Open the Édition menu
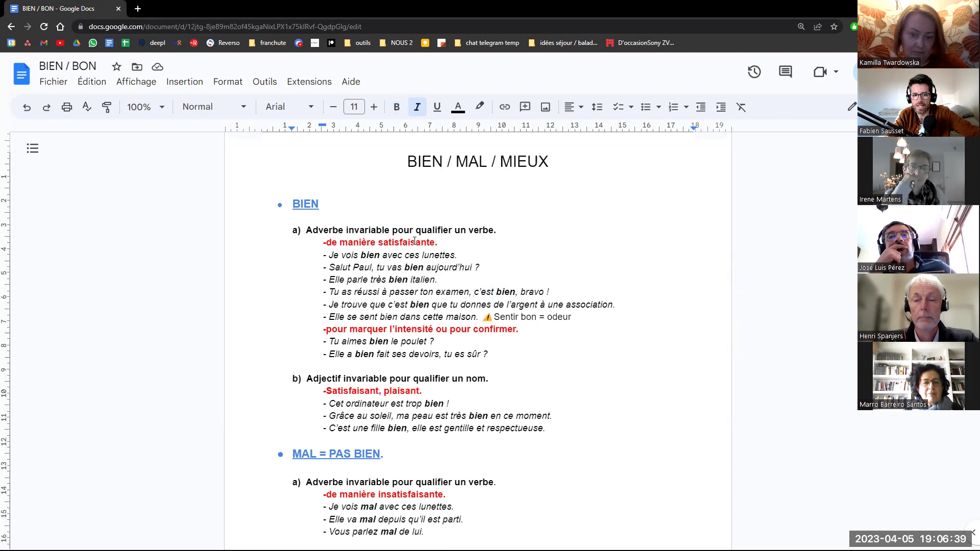 (92, 82)
